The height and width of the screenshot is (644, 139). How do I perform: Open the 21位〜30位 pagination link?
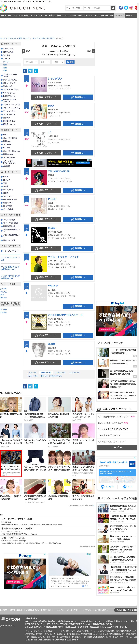(60, 372)
